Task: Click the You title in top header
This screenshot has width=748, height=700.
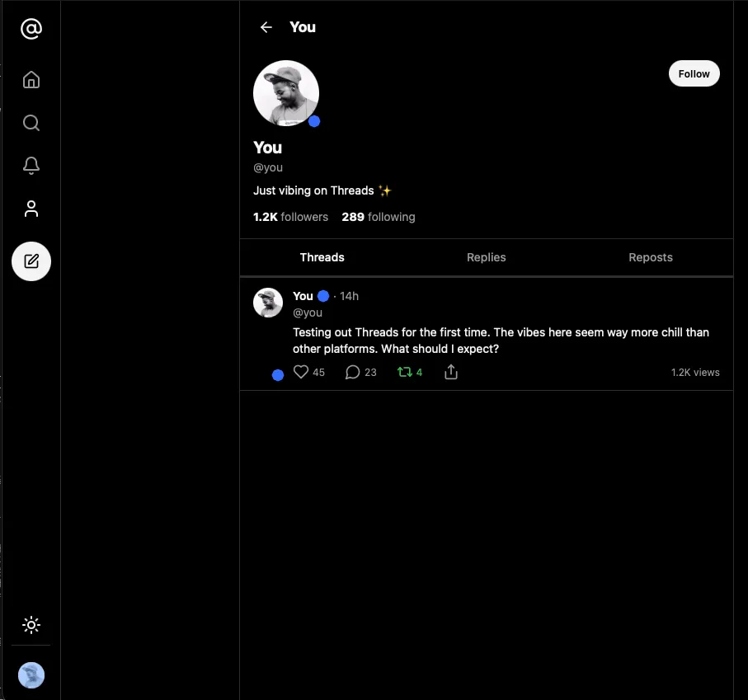Action: coord(303,27)
